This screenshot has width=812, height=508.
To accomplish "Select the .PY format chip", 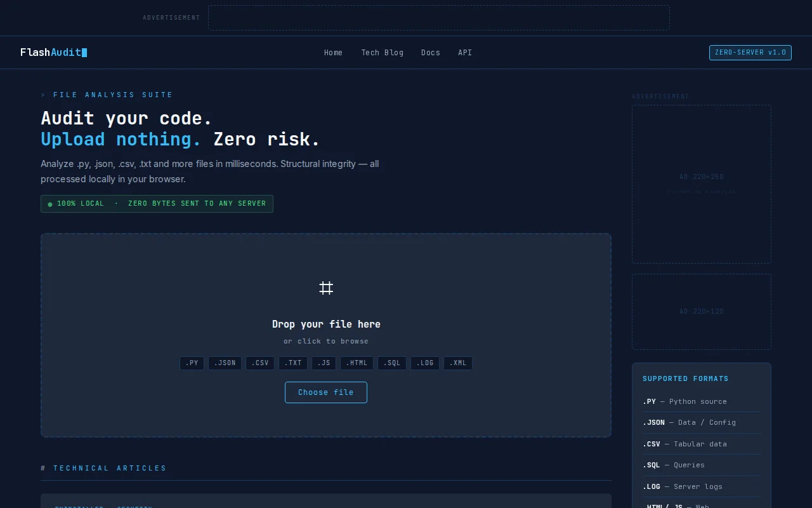I will click(192, 363).
